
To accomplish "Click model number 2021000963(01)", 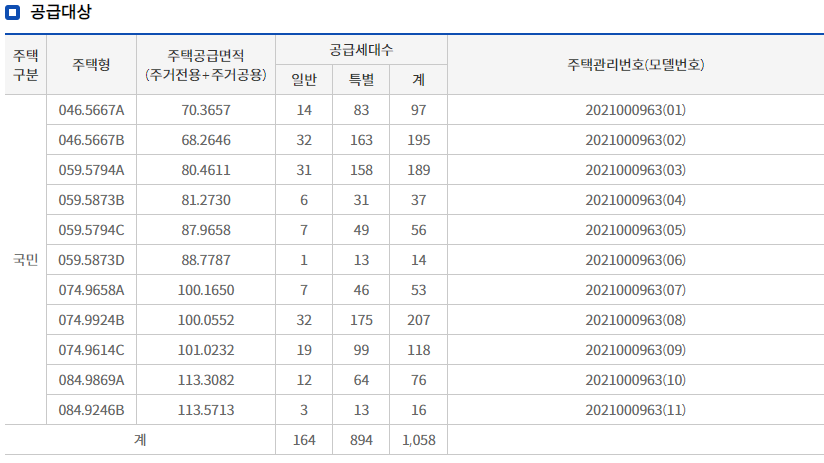I will pos(635,110).
